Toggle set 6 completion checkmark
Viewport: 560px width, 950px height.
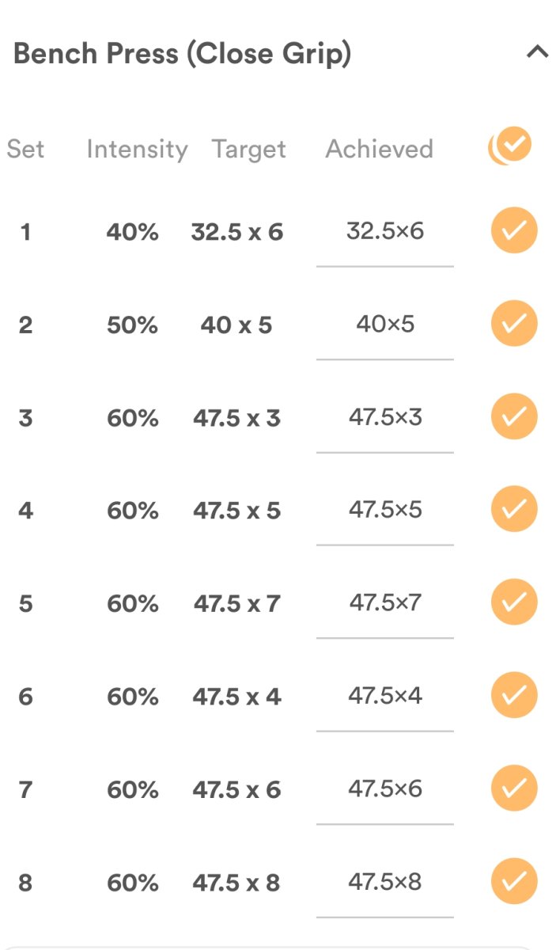click(x=514, y=695)
